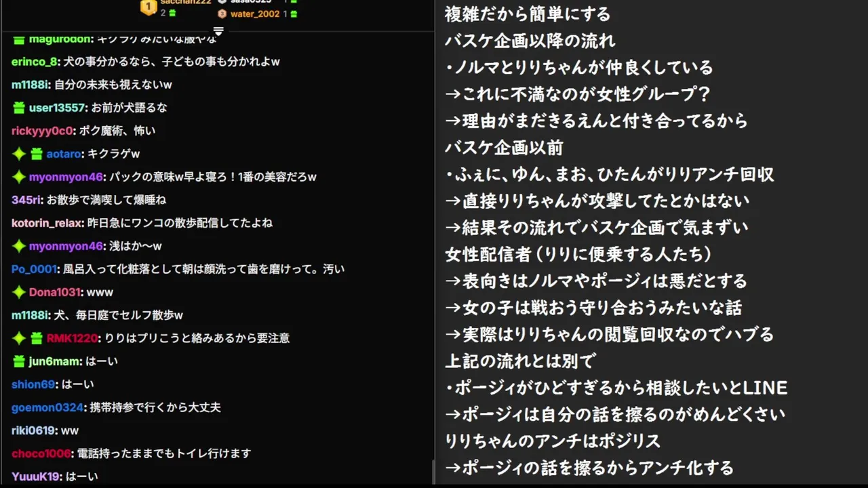Click the chat message '携帯持参で行くから大丈夫'
The image size is (868, 488).
pyautogui.click(x=155, y=407)
